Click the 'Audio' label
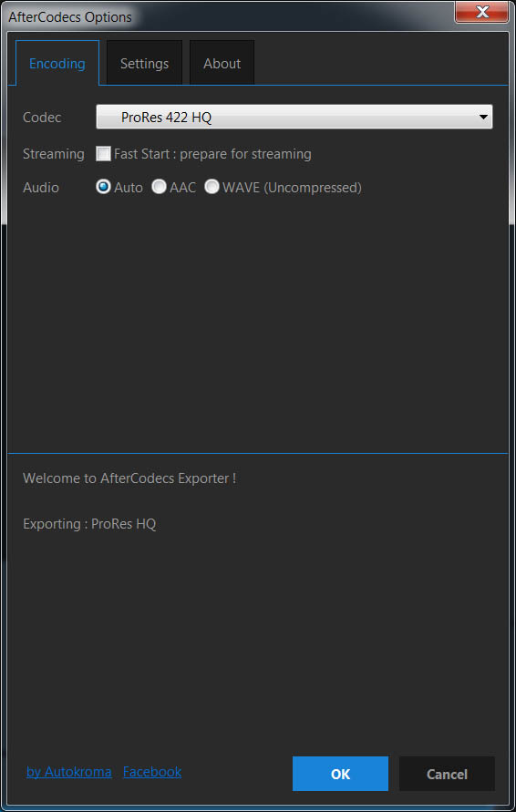The width and height of the screenshot is (516, 812). (x=41, y=188)
